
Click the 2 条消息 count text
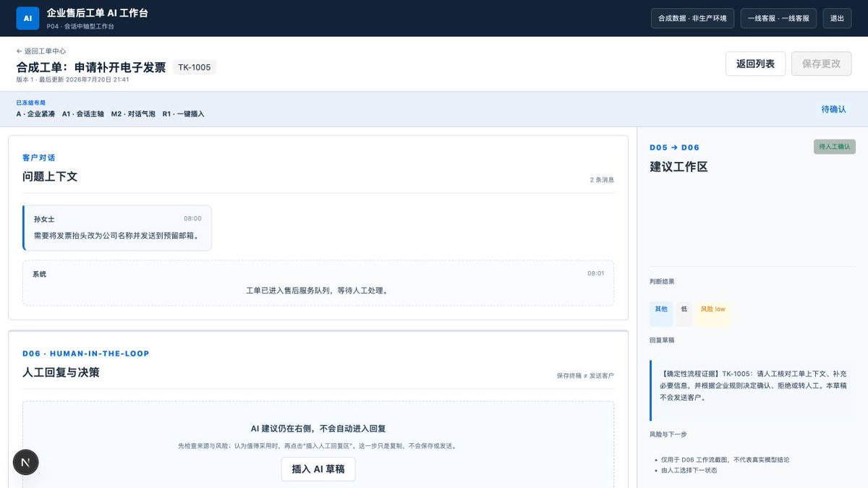pos(602,180)
